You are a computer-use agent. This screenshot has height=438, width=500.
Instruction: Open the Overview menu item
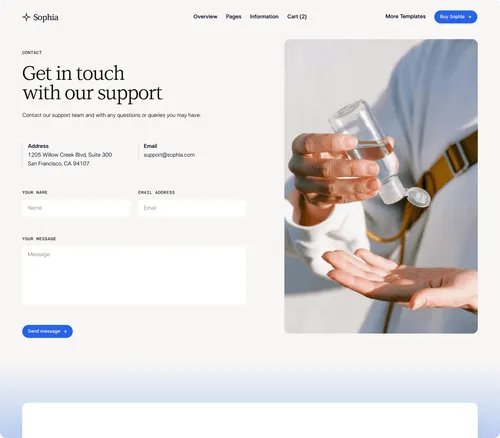click(x=205, y=17)
